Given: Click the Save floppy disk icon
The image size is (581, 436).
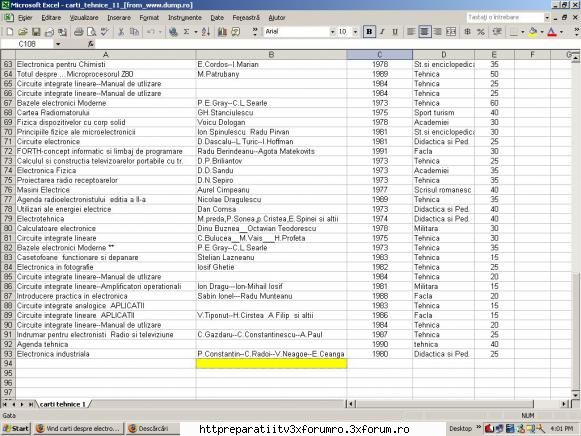Looking at the screenshot, I should point(36,32).
